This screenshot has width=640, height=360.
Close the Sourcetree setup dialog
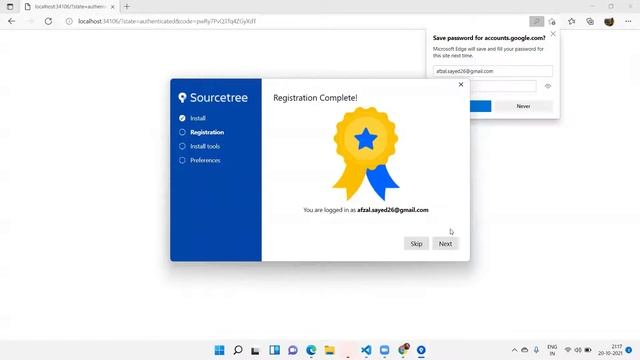461,84
